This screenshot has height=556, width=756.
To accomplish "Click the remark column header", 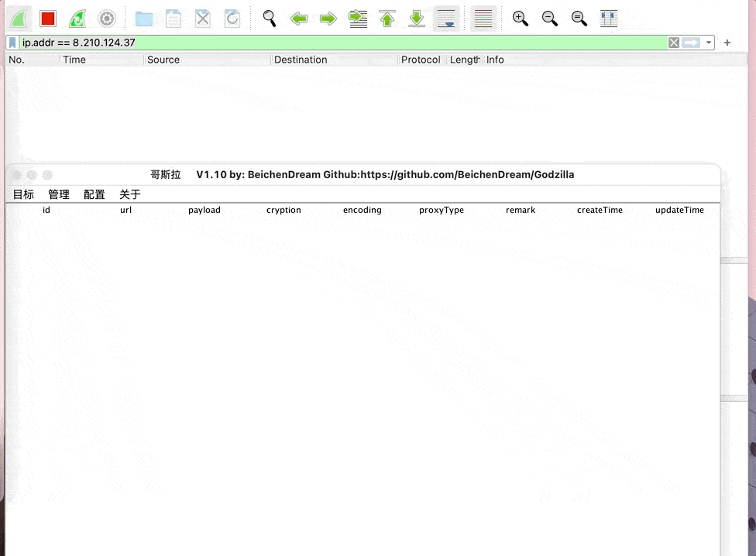I will (521, 210).
